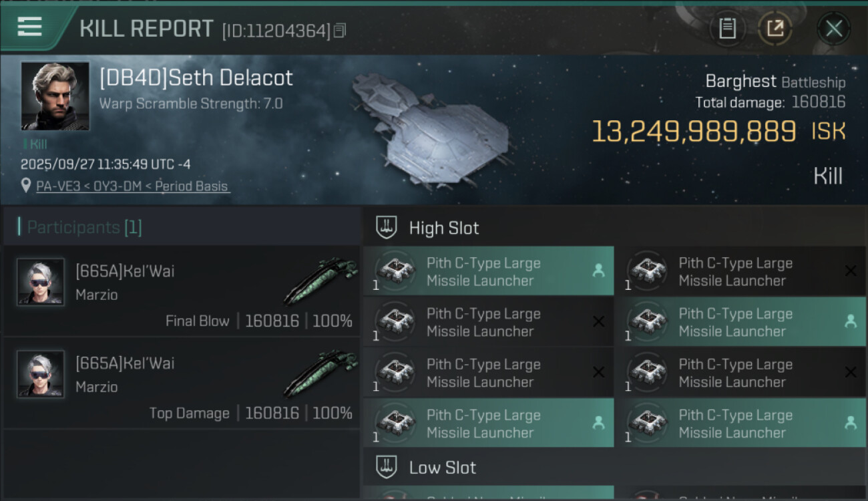Open the [DB4D]Seth Delacot pilot name

coord(196,78)
